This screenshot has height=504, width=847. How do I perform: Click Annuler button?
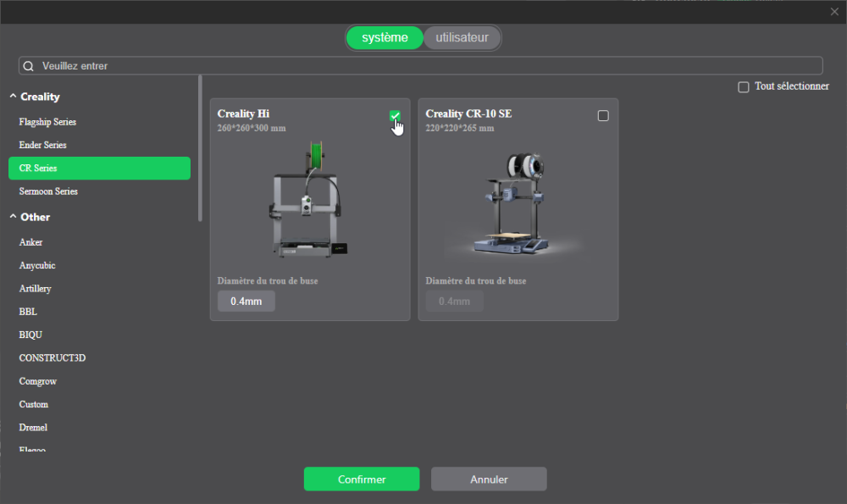click(x=489, y=479)
